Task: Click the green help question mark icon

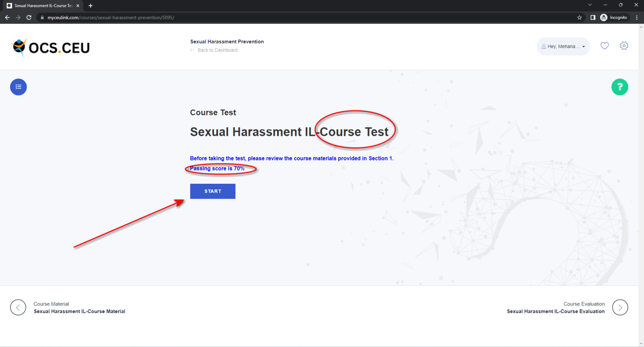Action: tap(619, 87)
